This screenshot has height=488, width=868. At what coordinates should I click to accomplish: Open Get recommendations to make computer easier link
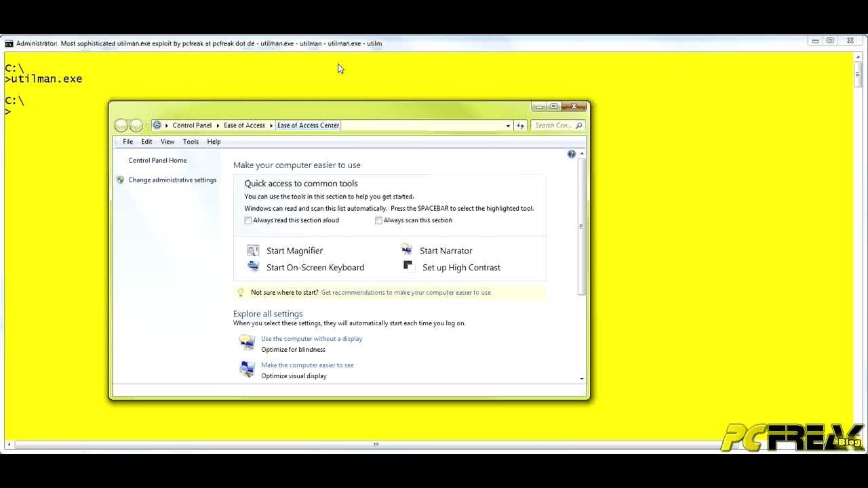click(x=406, y=293)
